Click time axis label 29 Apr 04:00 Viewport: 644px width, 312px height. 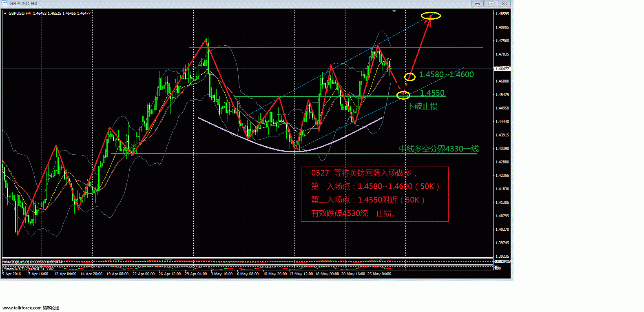point(196,274)
